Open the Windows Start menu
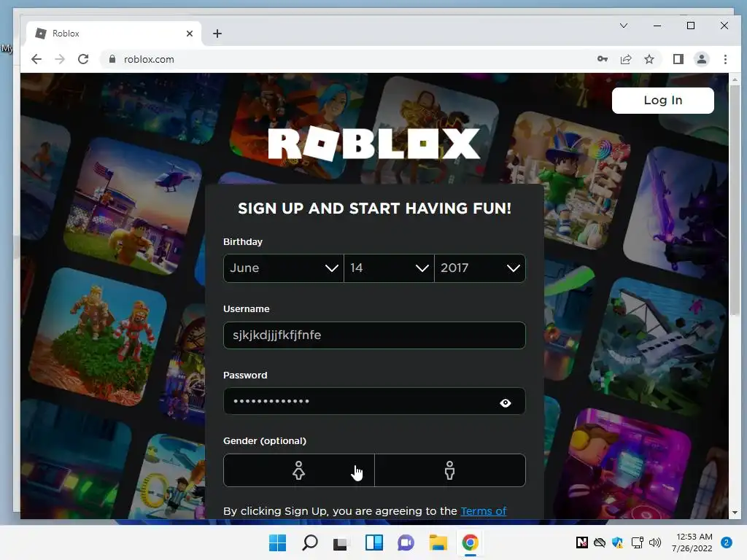 (278, 542)
